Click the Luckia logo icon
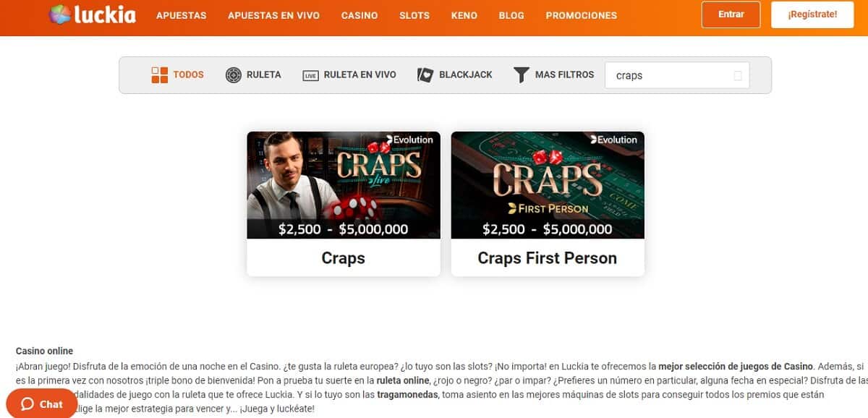 (x=59, y=14)
